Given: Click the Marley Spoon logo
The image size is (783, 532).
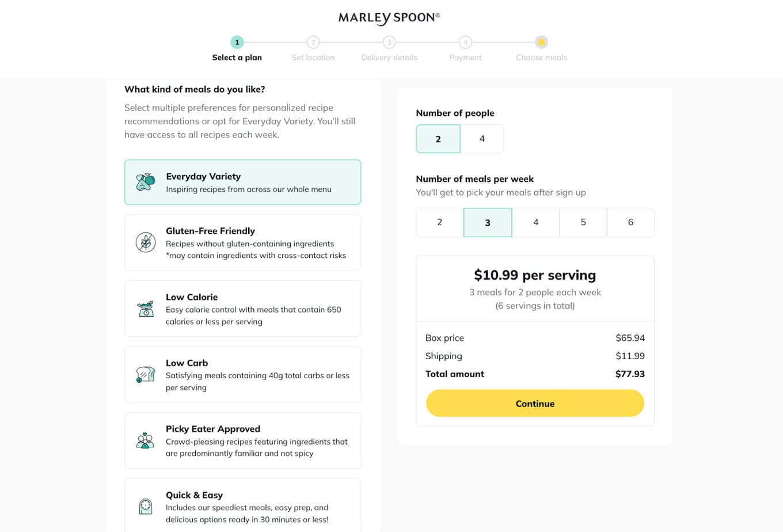Looking at the screenshot, I should point(389,18).
